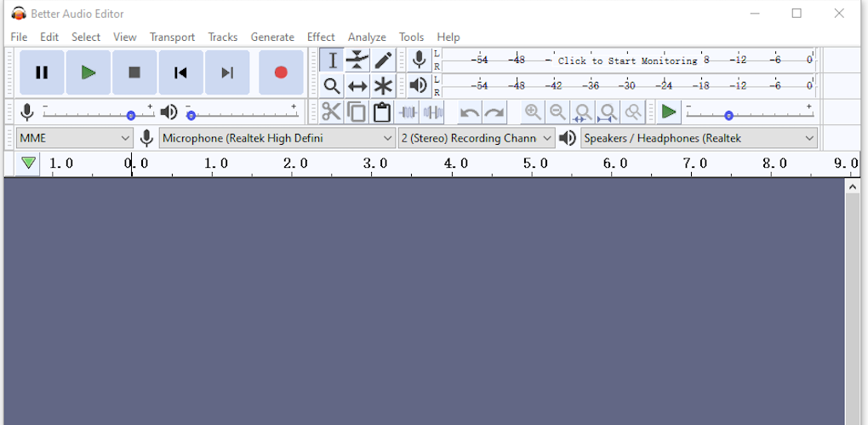Click to Start Monitoring on recording meter
The height and width of the screenshot is (425, 868).
pos(627,60)
